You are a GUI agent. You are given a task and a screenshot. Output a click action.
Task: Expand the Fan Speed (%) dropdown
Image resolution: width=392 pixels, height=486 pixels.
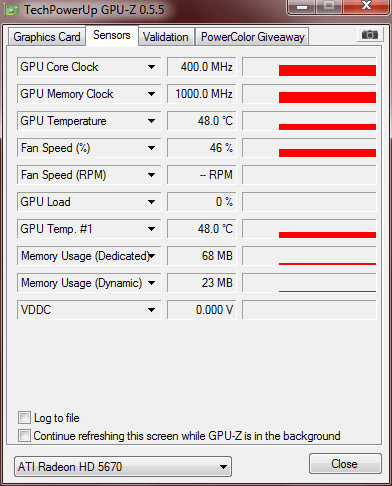[x=151, y=148]
